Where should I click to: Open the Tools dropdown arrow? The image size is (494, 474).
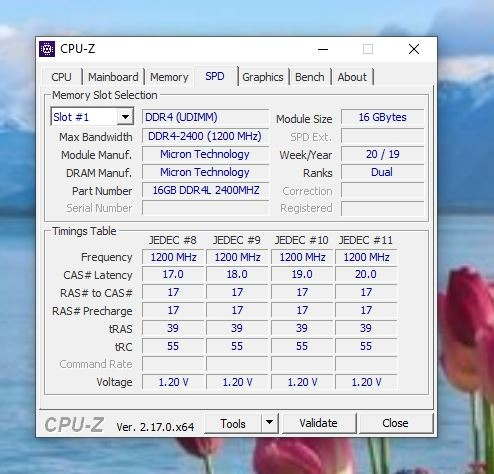click(x=269, y=424)
